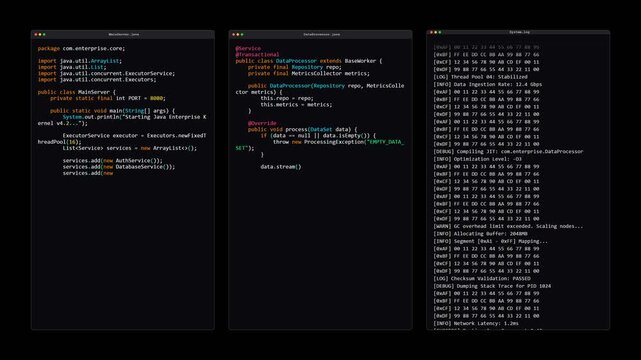
Task: Click '[LOG] Thread Pool 04: Stabilized' entry
Action: tap(480, 77)
